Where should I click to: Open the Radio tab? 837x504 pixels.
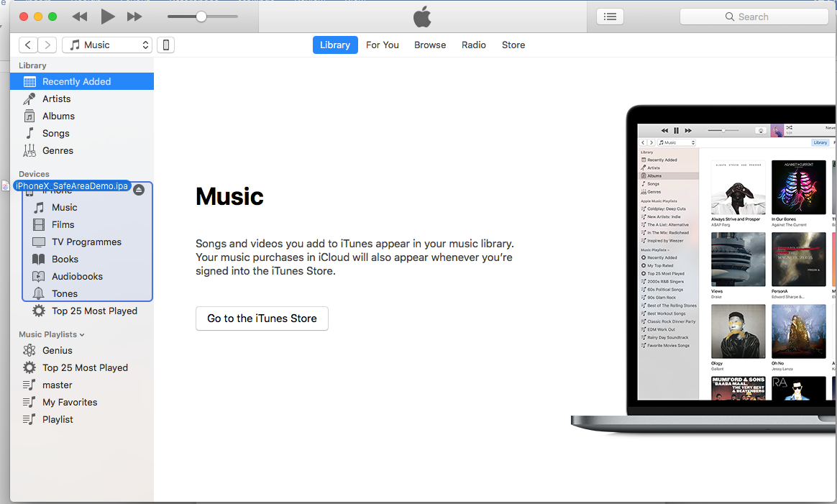(474, 45)
